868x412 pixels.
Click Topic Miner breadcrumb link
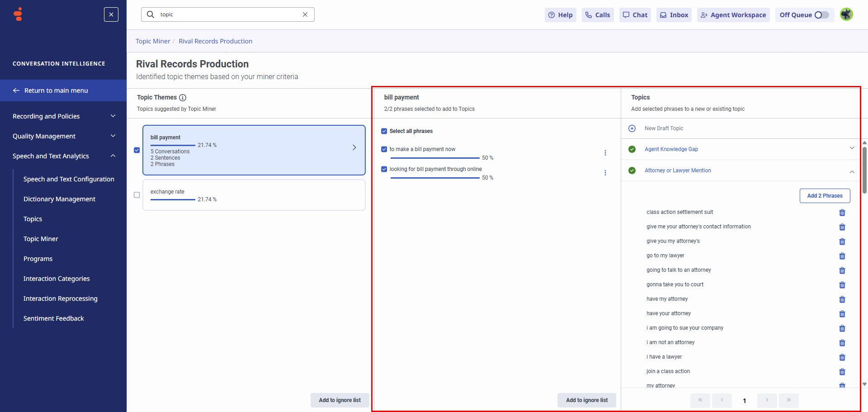(153, 41)
